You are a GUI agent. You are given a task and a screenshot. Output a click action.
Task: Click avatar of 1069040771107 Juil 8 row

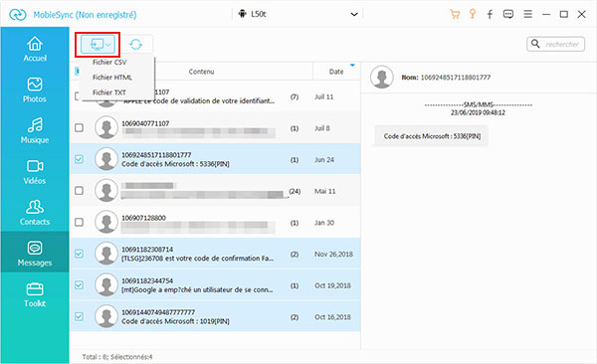point(106,127)
